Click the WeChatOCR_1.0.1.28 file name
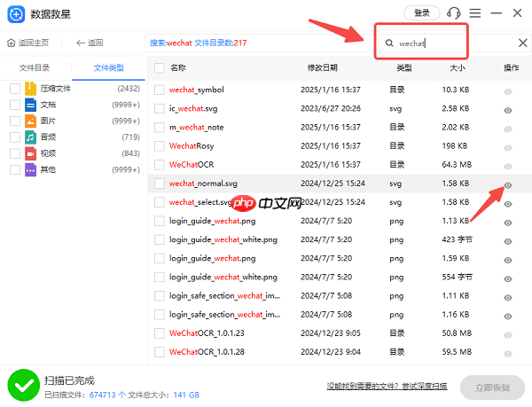532x407 pixels. (207, 352)
